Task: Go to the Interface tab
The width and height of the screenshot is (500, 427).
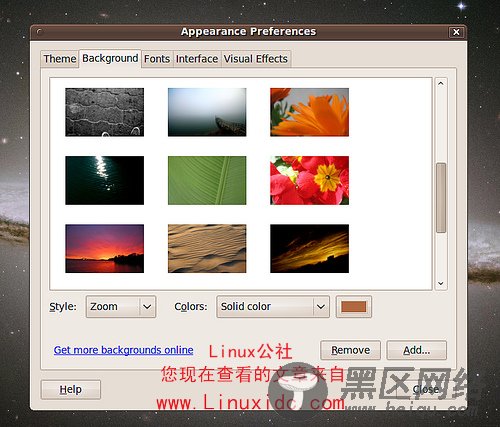Action: point(197,59)
